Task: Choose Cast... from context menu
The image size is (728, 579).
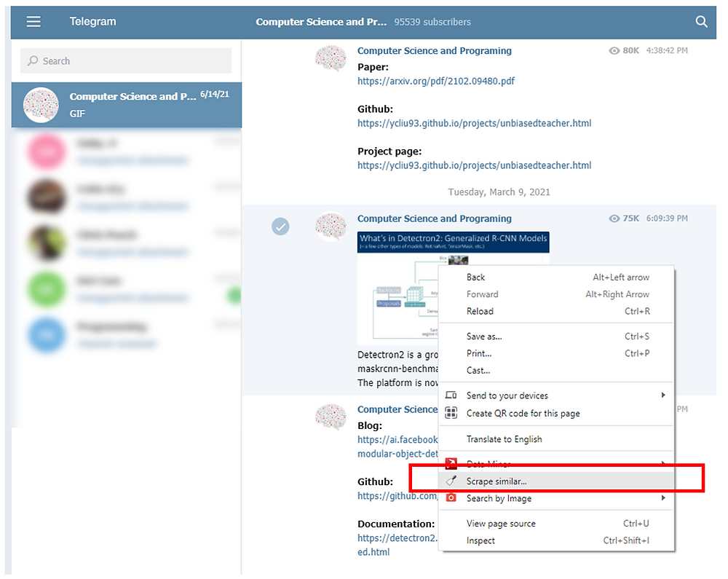Action: [x=556, y=371]
